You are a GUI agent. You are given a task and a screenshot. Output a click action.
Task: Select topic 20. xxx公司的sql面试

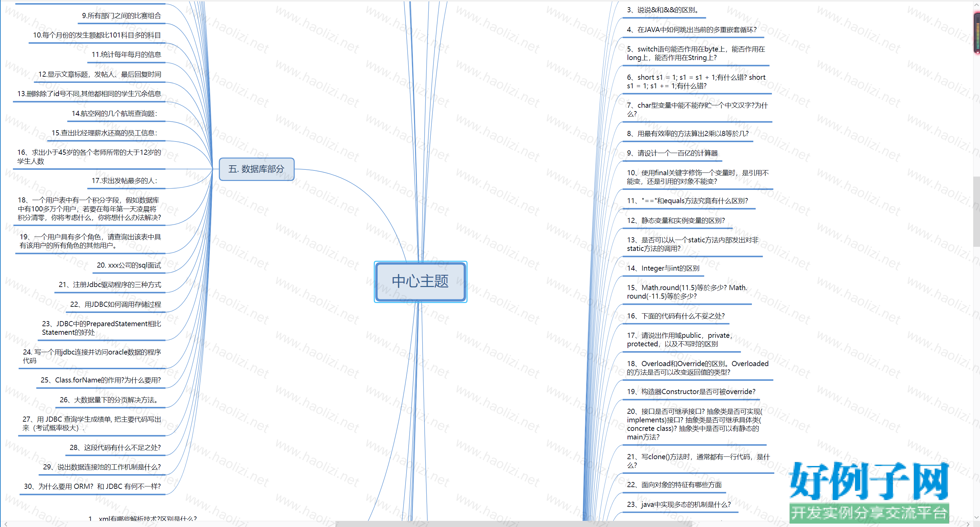(x=129, y=265)
